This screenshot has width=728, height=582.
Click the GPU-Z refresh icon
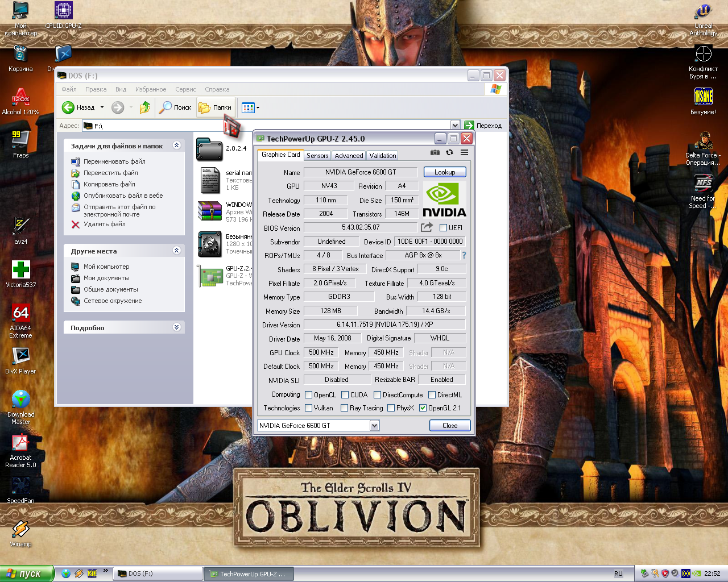click(449, 152)
